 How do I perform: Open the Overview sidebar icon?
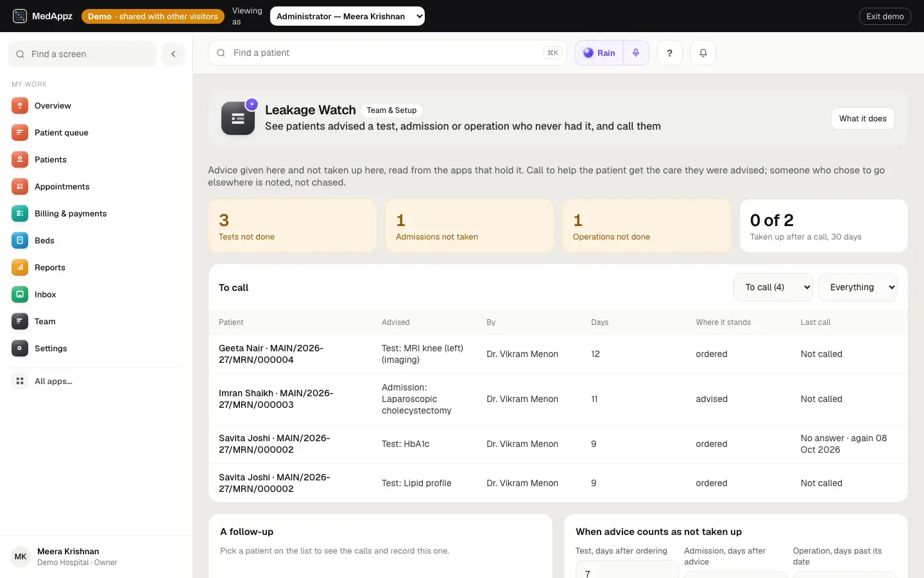pos(20,106)
